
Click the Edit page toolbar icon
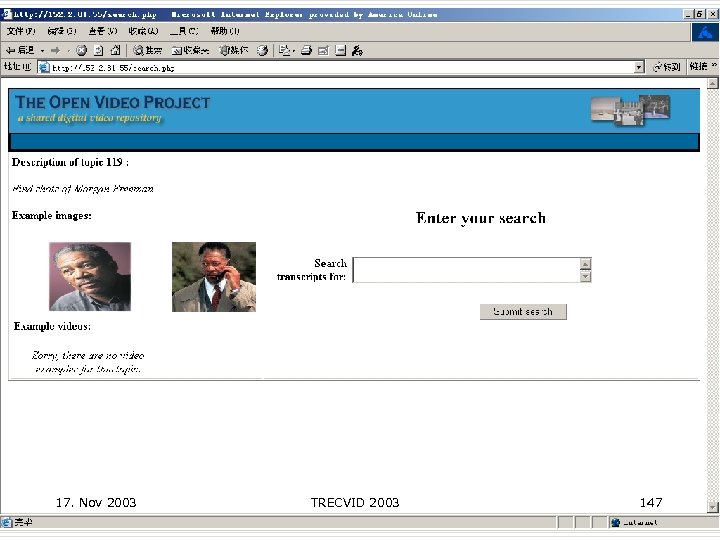click(x=323, y=51)
